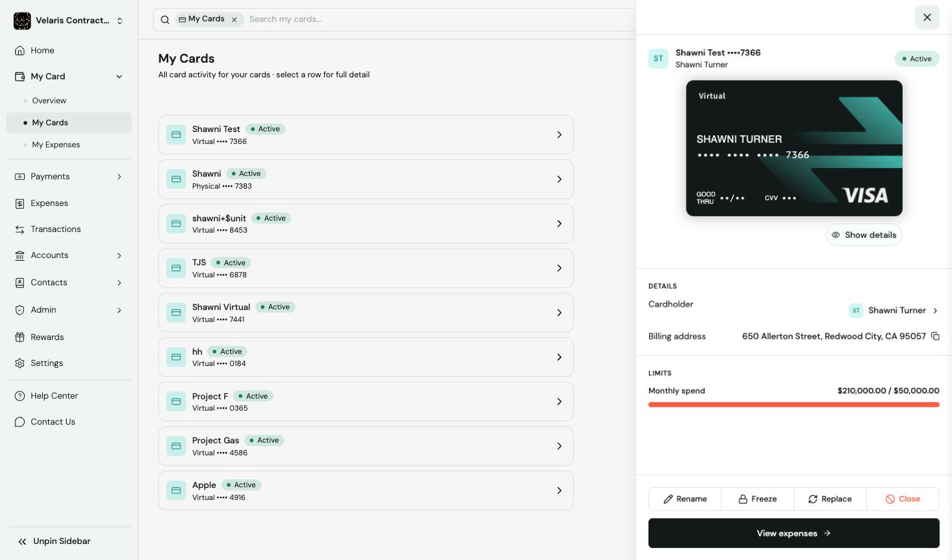Expand the Payments section chevron

click(x=119, y=177)
